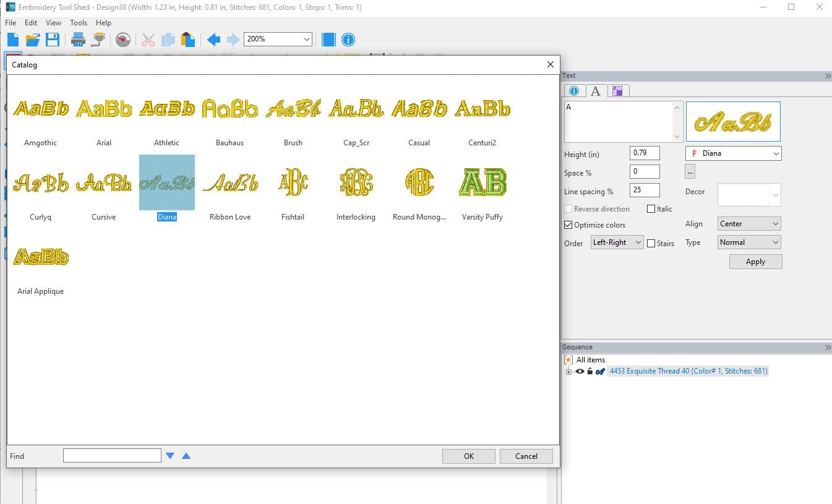Toggle the Italic checkbox

pos(650,208)
